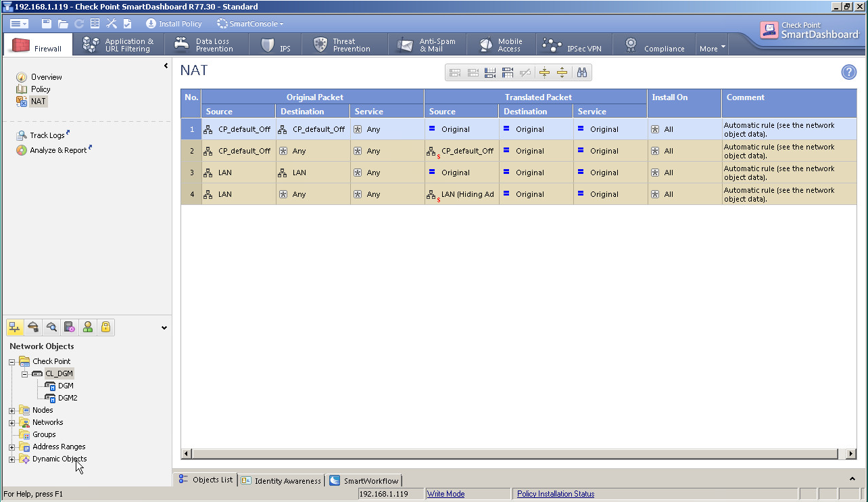
Task: Click the Save icon in the top toolbar
Action: point(47,24)
